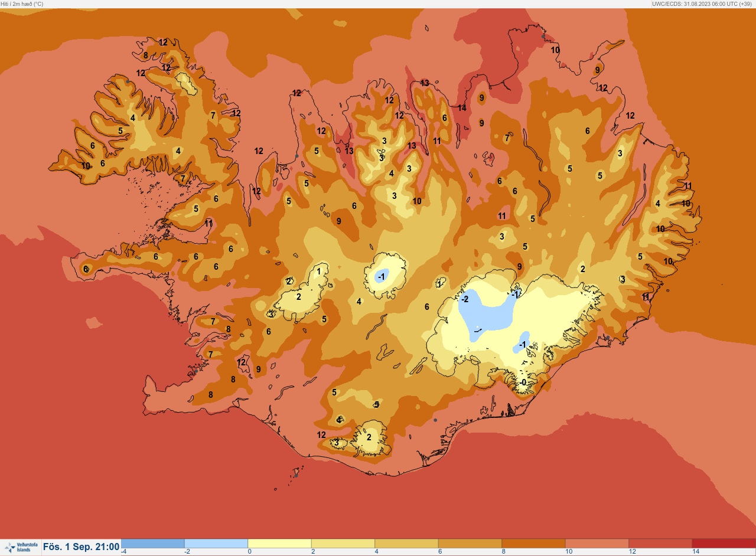Click the -0 temperature value on the map
This screenshot has width=756, height=556.
click(522, 382)
